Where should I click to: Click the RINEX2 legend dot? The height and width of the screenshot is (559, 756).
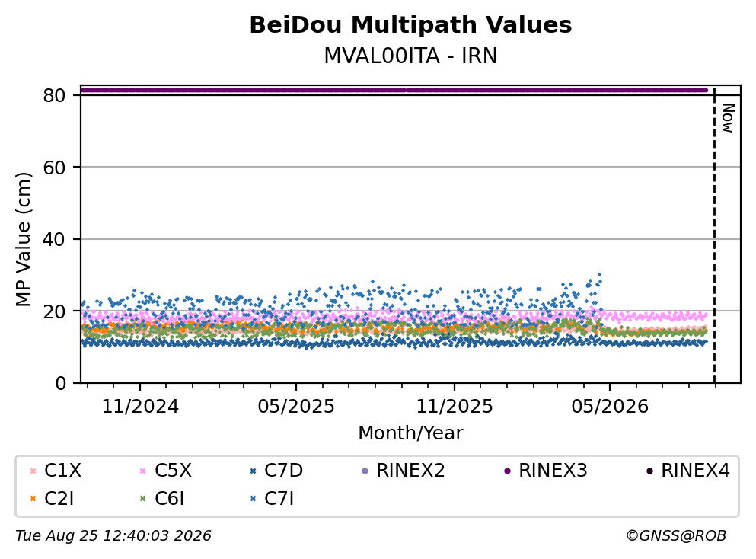[x=365, y=471]
